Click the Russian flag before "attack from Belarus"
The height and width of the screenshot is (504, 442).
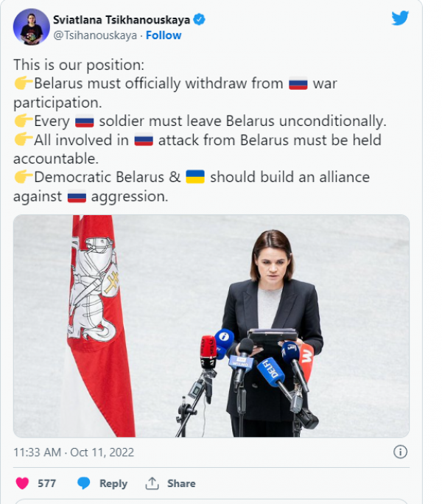tap(144, 140)
